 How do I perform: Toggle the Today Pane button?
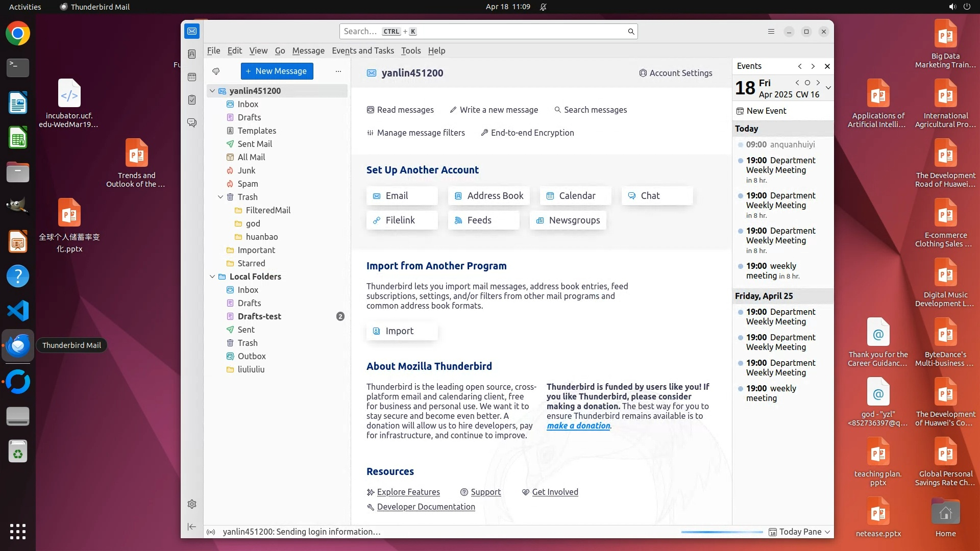tap(799, 532)
